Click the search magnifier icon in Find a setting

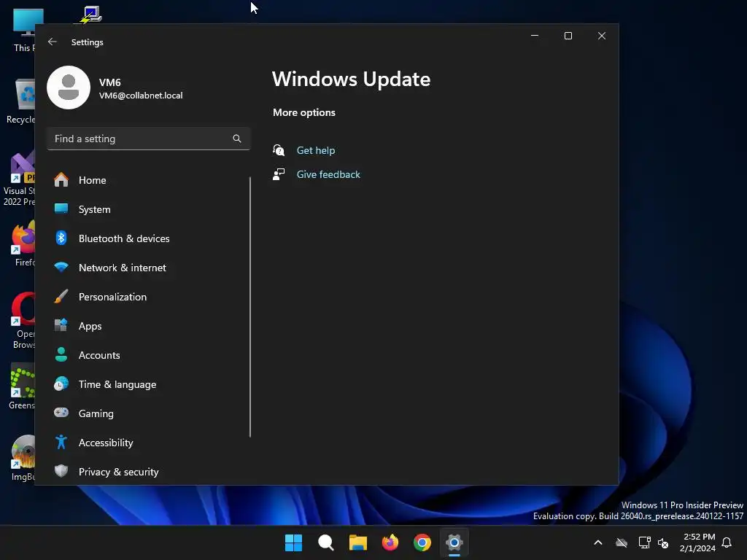click(237, 139)
